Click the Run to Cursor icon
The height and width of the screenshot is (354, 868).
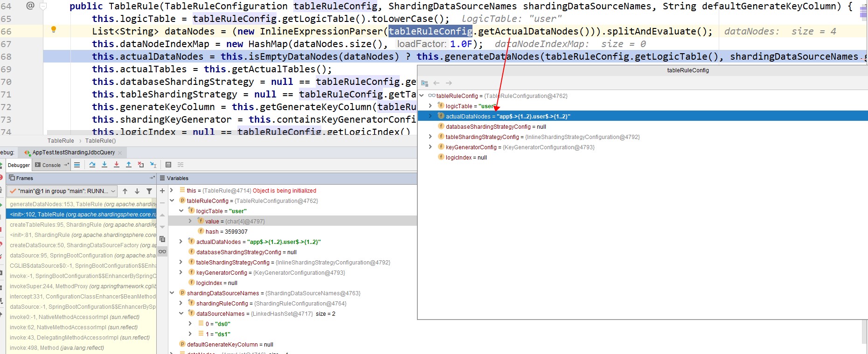coord(153,165)
